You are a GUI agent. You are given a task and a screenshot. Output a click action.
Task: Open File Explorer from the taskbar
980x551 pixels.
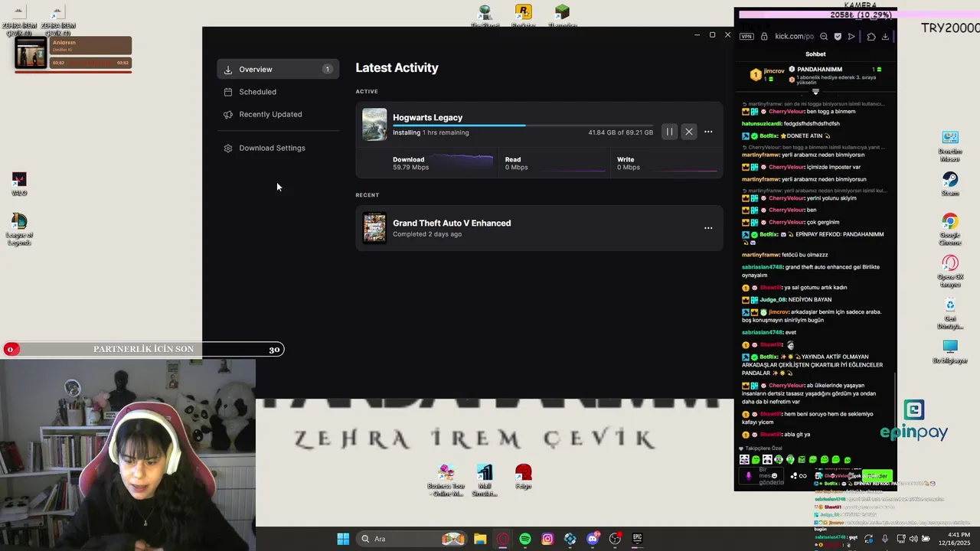[480, 539]
